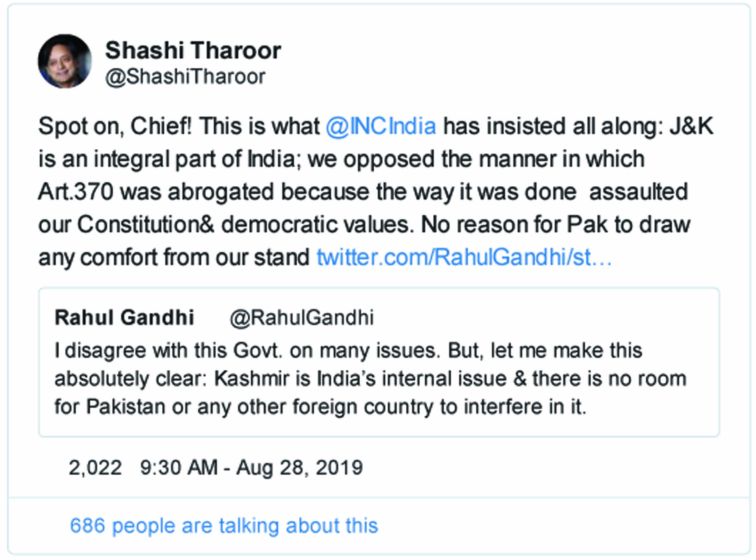Viewport: 756px width, 560px height.
Task: Click "686 people are talking about this"
Action: 224,526
